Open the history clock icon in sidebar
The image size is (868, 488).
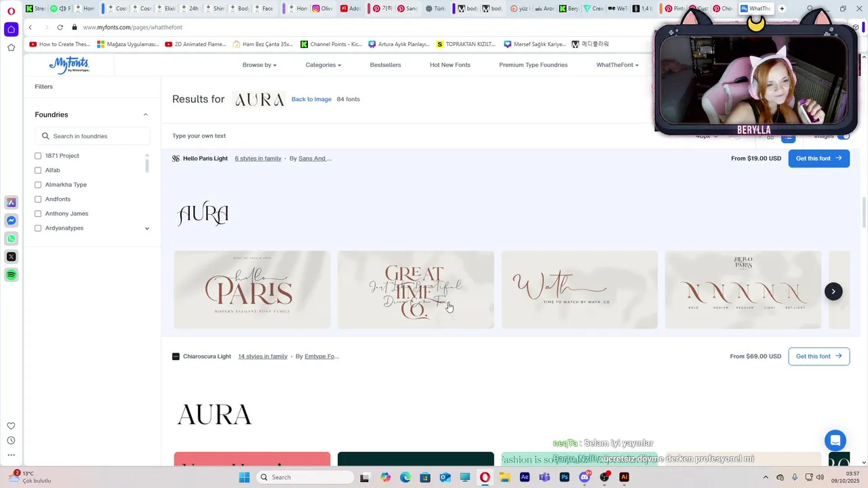click(x=11, y=441)
